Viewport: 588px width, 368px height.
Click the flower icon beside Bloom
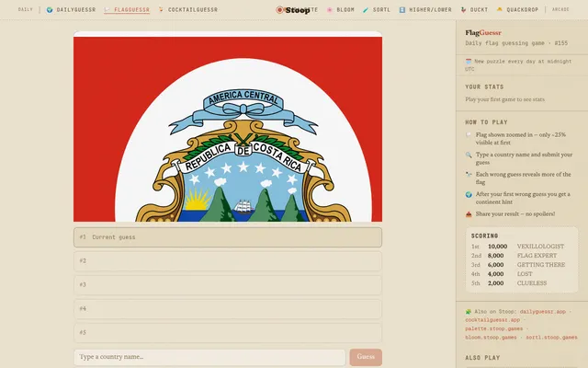pos(330,10)
